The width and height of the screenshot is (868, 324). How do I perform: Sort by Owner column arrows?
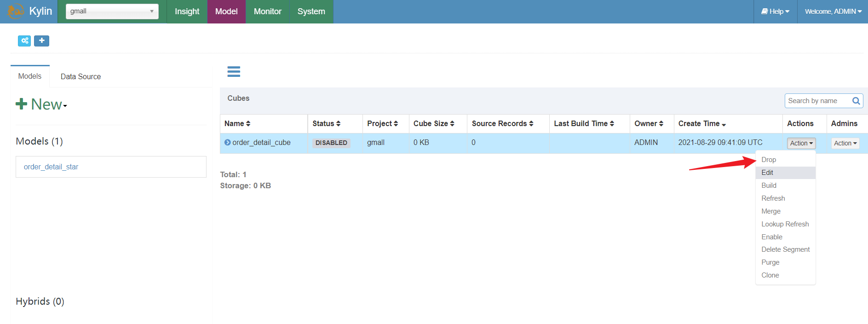(661, 124)
